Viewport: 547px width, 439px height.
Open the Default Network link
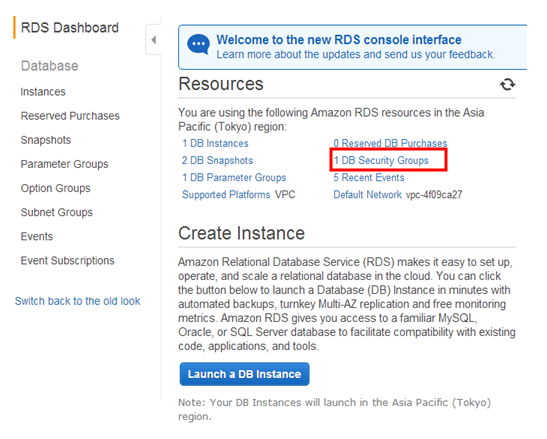[x=367, y=194]
